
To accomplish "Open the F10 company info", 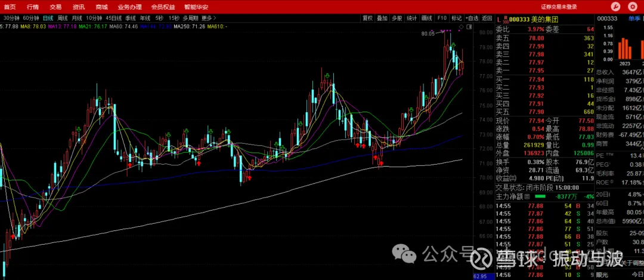I will 442,18.
